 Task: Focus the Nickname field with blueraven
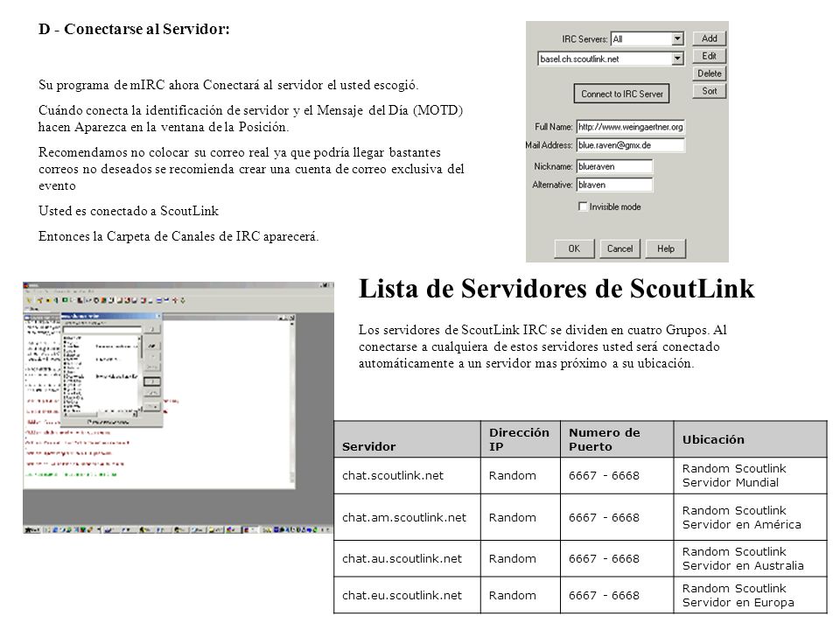coord(614,166)
